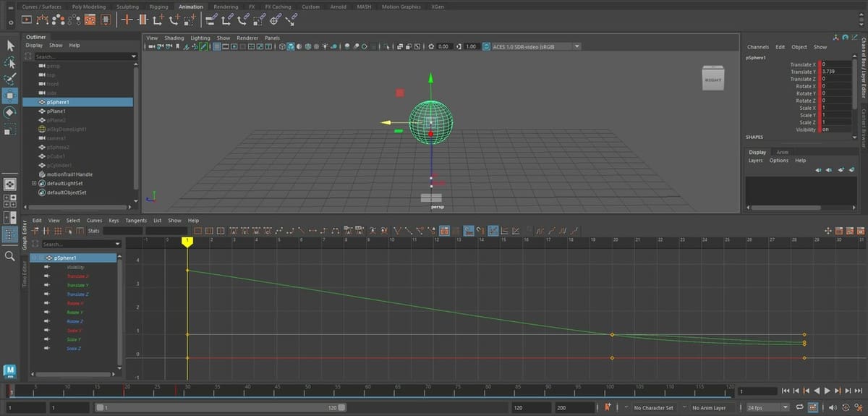868x416 pixels.
Task: Click the Translate Y value field 3.739
Action: pyautogui.click(x=836, y=72)
